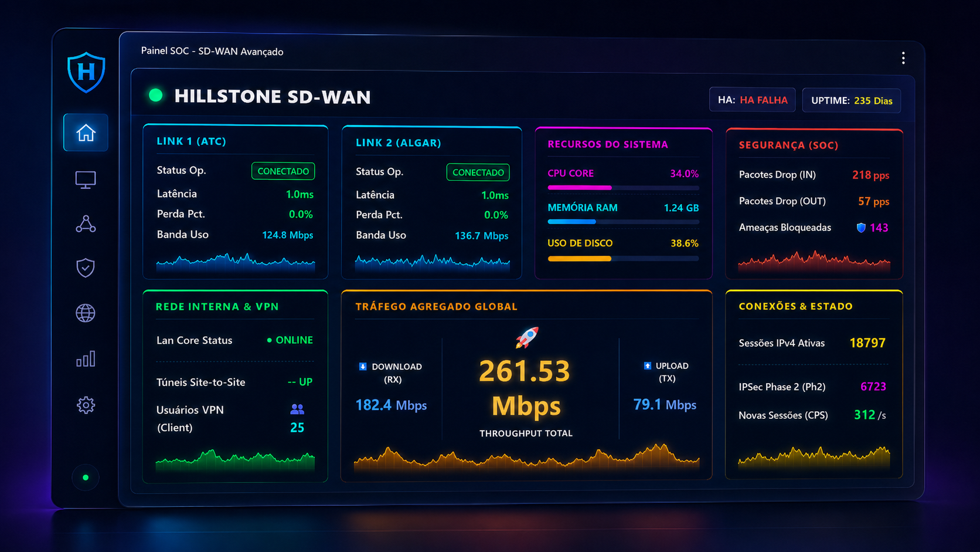
Task: Click the HILLSTONE SD-WAN heading
Action: [x=273, y=96]
